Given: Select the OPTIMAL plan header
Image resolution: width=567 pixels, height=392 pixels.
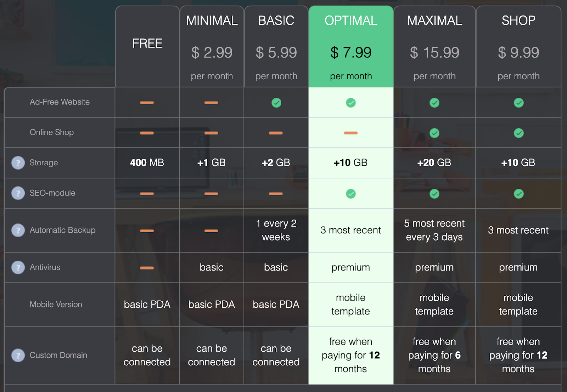Looking at the screenshot, I should (351, 21).
